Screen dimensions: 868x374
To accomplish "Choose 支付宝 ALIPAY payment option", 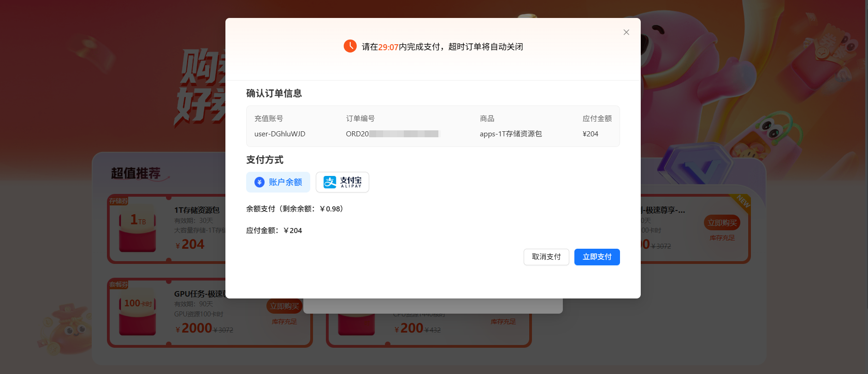I will [342, 182].
